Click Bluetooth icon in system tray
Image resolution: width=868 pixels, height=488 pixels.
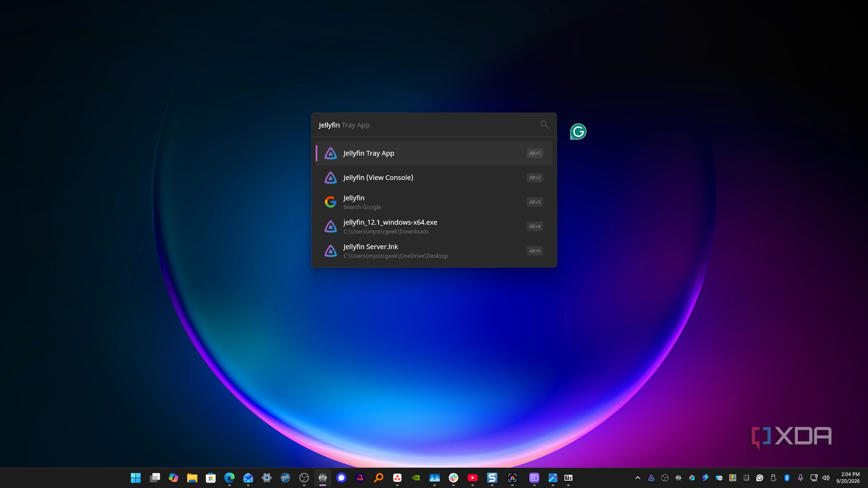[x=787, y=478]
